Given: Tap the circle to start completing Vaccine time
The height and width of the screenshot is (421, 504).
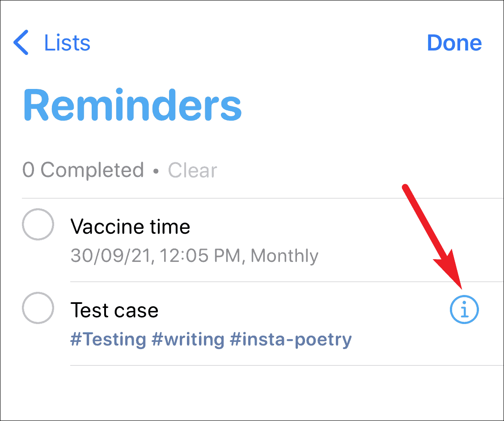Looking at the screenshot, I should coord(38,225).
